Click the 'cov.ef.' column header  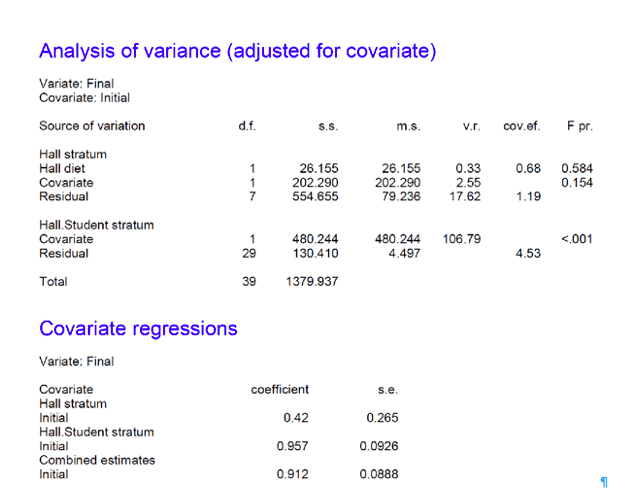pos(521,126)
